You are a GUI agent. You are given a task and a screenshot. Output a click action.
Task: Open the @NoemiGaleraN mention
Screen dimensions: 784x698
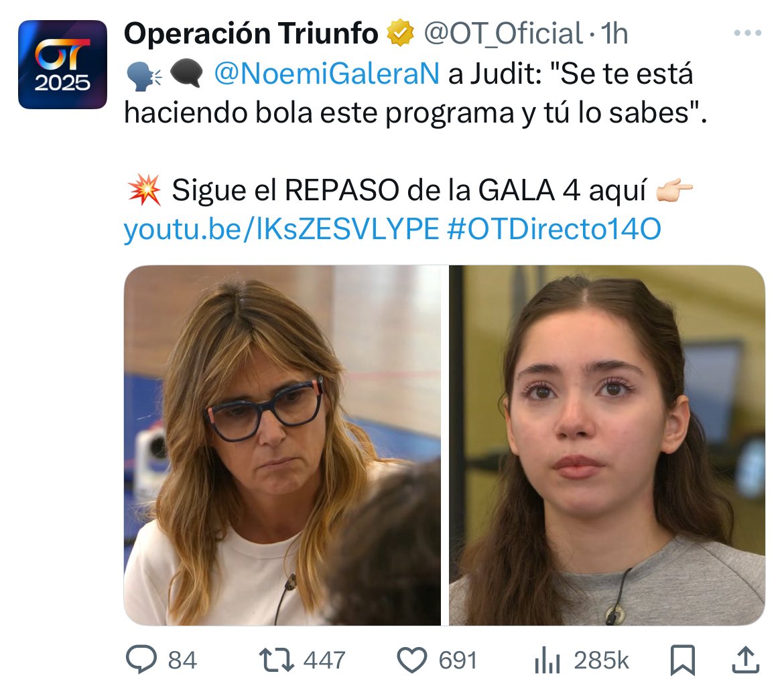coord(327,74)
